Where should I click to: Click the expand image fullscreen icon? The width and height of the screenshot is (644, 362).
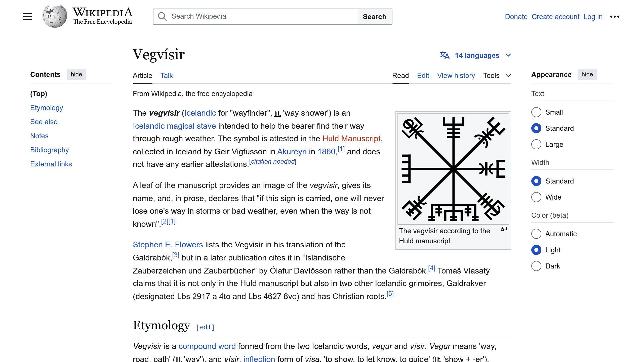(x=504, y=229)
